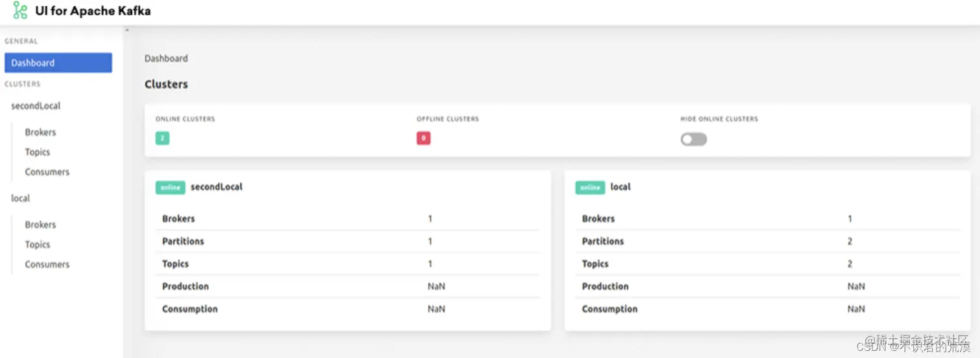Click the ONLINE CLUSTERS label
The image size is (980, 358).
tap(185, 119)
